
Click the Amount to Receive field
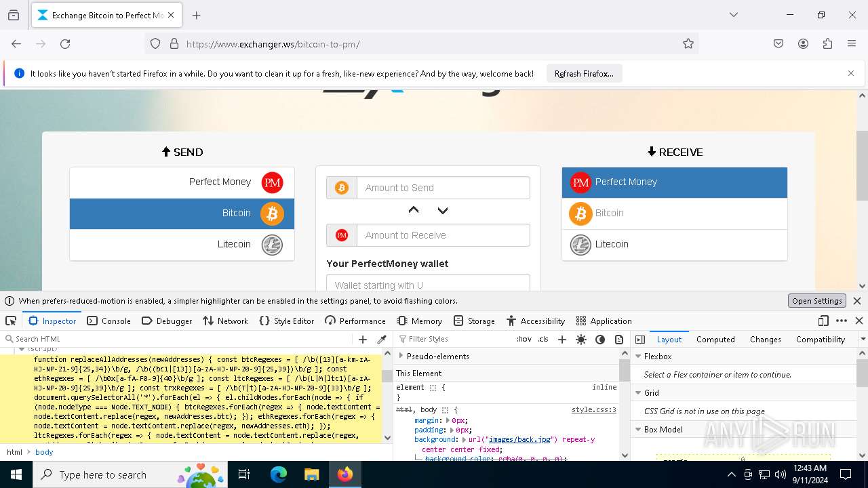click(443, 235)
